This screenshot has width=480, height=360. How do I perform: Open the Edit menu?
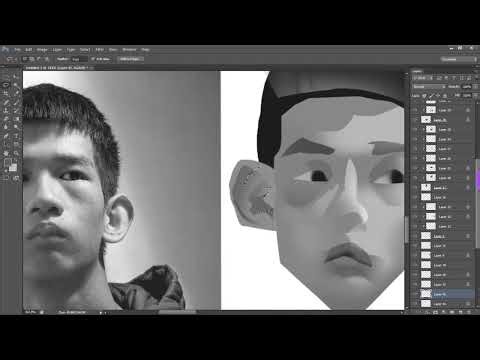[x=29, y=50]
